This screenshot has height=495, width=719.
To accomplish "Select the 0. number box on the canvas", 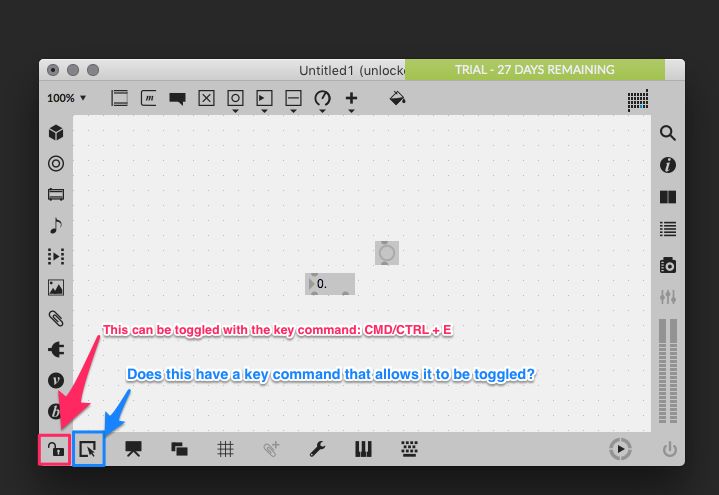I will [330, 284].
